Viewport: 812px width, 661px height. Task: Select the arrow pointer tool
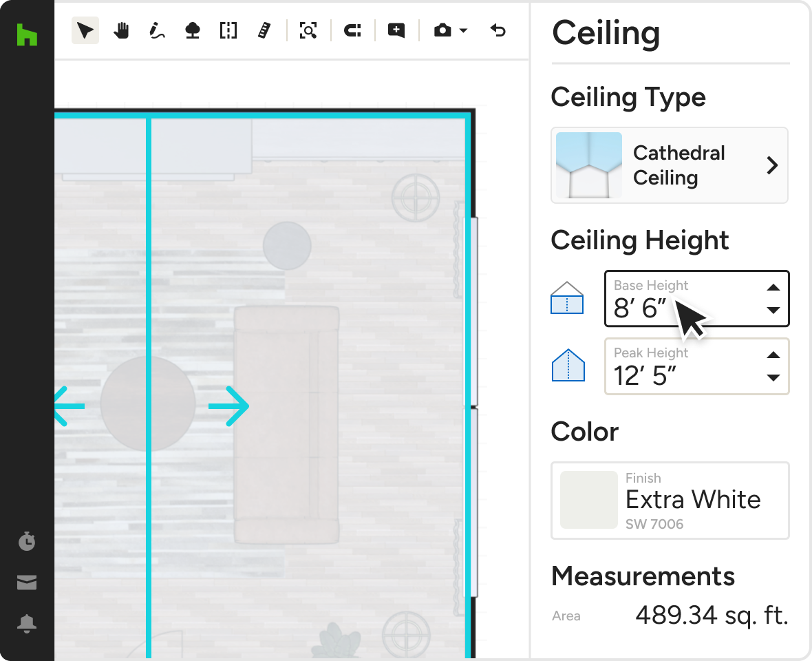click(85, 31)
